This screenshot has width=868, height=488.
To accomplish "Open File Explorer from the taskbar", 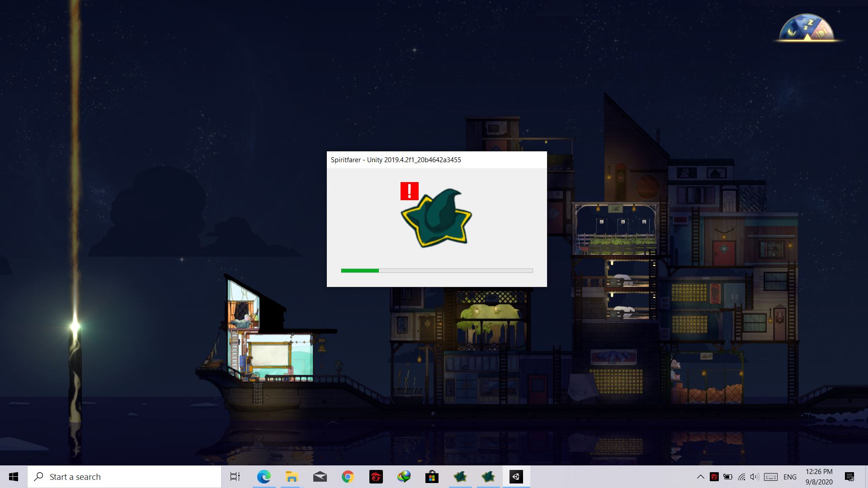I will [x=292, y=477].
